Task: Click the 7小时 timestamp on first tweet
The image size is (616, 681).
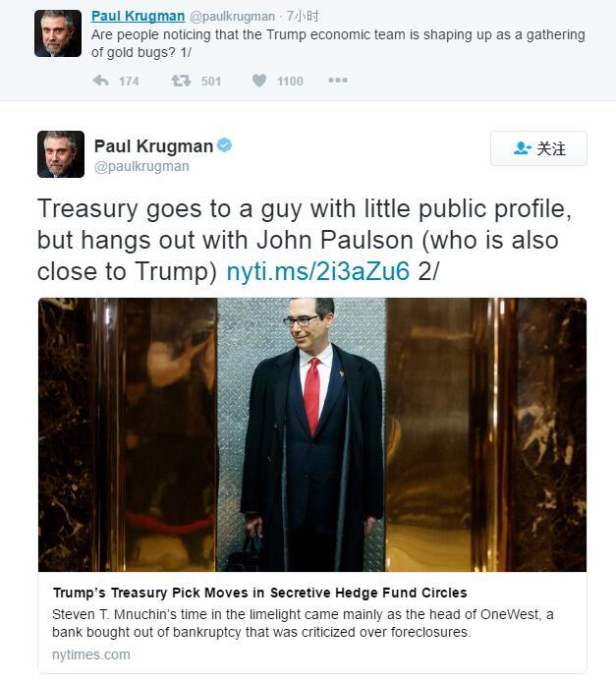Action: [x=303, y=17]
